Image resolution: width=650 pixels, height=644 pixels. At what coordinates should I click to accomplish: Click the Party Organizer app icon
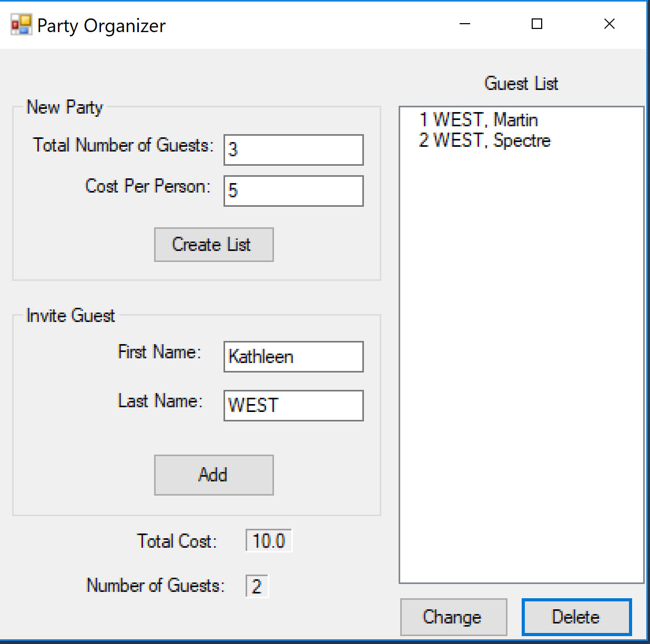[x=21, y=25]
